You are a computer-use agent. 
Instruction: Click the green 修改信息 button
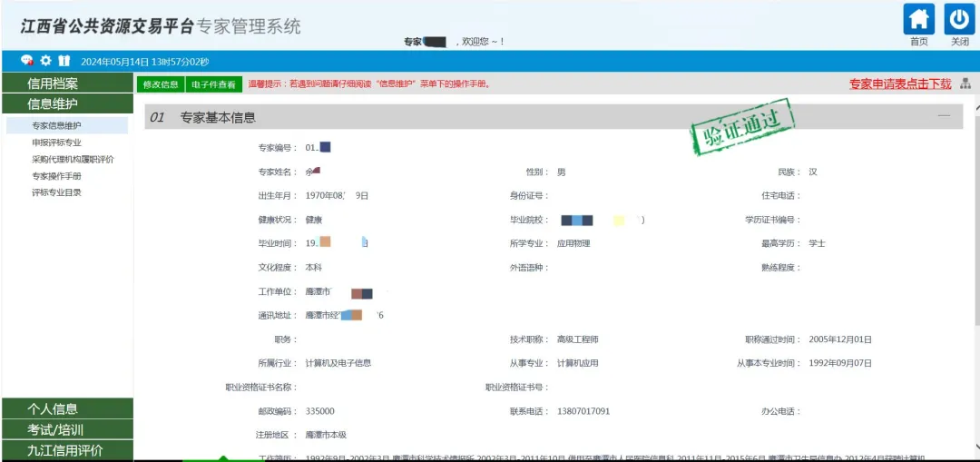tap(161, 84)
